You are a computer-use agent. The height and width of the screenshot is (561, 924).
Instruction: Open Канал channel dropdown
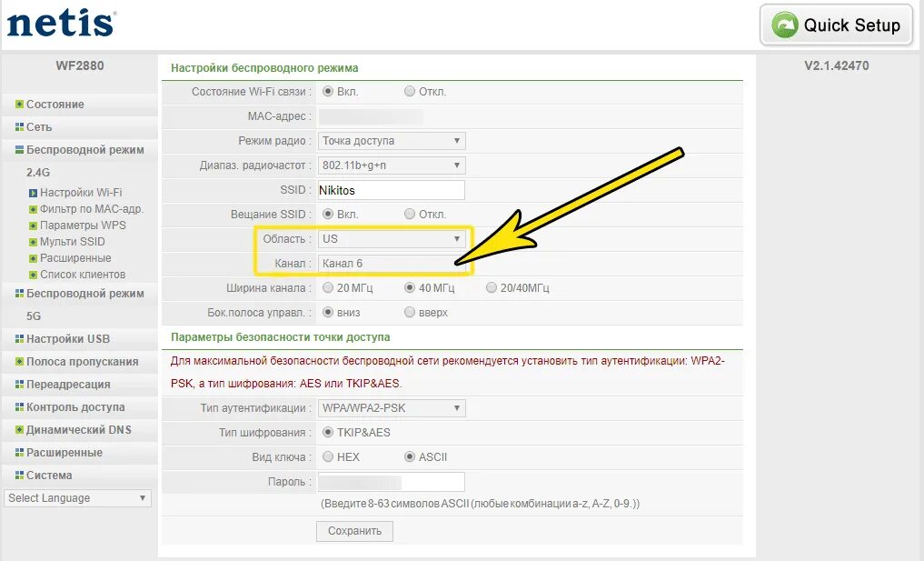[392, 264]
